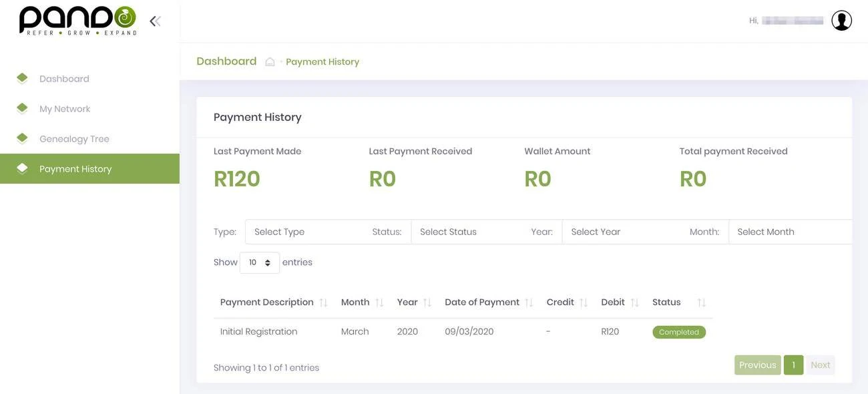The height and width of the screenshot is (394, 868).
Task: Click the March month cell
Action: click(x=355, y=331)
